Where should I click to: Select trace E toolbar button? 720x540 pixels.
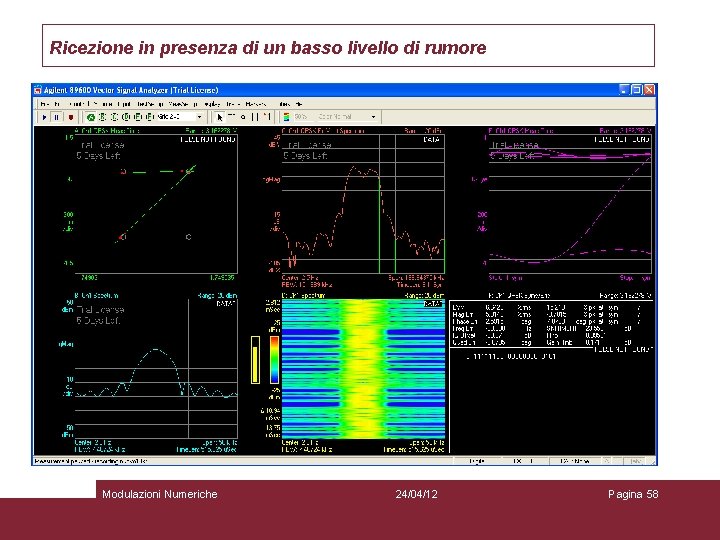pyautogui.click(x=137, y=117)
